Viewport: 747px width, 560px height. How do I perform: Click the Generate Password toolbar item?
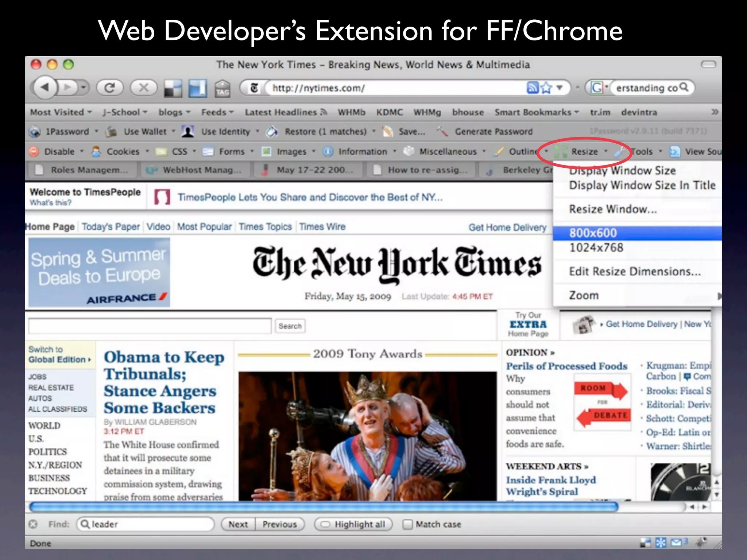(x=485, y=132)
